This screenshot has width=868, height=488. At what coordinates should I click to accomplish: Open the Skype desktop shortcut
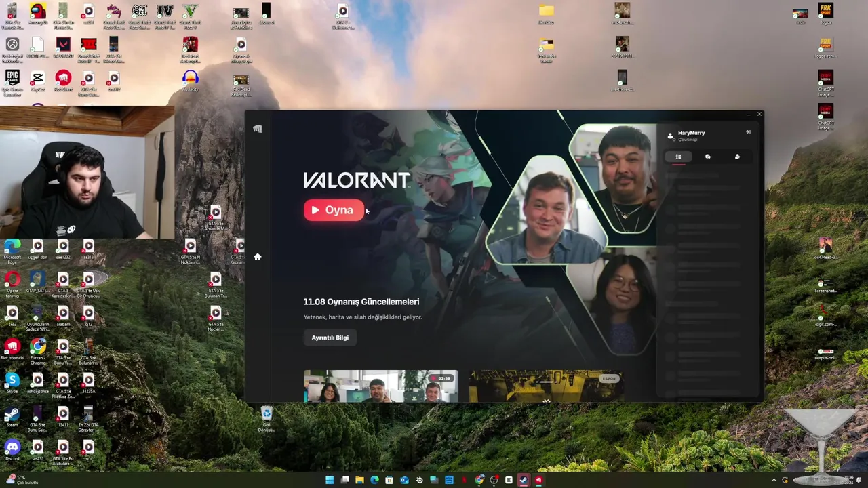[12, 384]
